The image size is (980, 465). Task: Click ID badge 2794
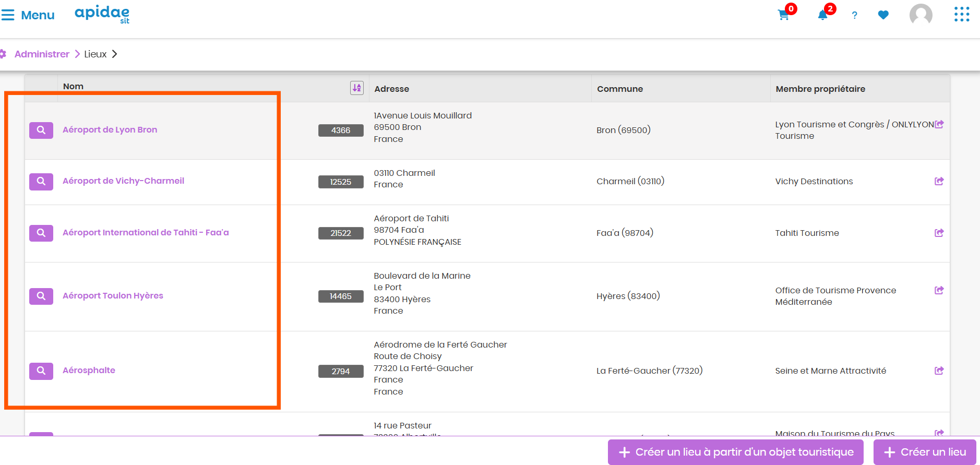[341, 371]
